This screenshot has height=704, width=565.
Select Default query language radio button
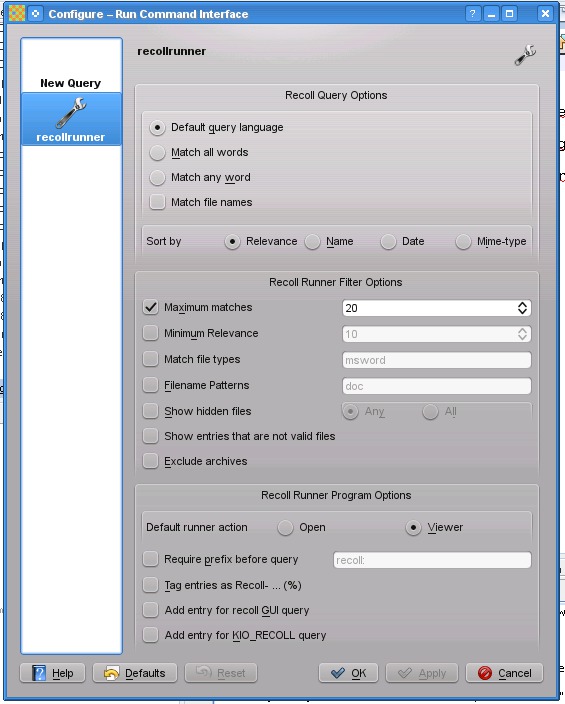[157, 128]
